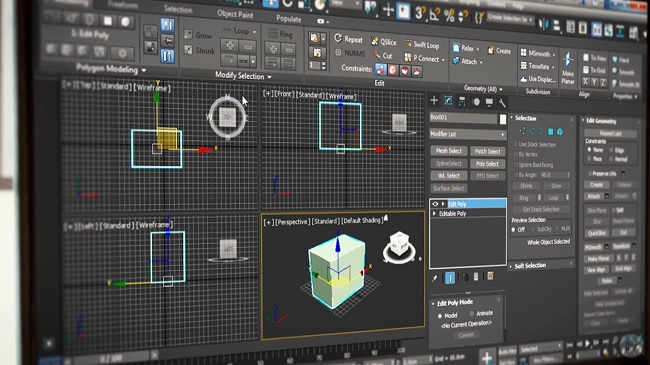Open the Object Paint ribbon tab
The width and height of the screenshot is (650, 365).
click(x=235, y=14)
